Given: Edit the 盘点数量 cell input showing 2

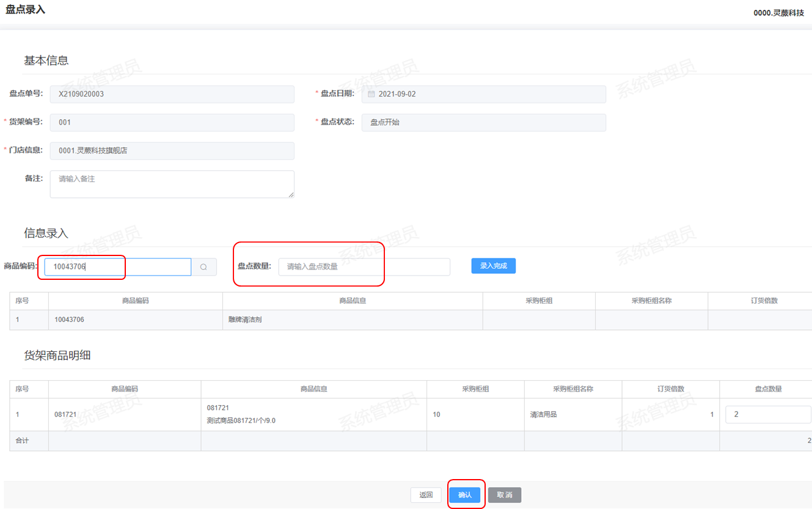Looking at the screenshot, I should coord(768,414).
